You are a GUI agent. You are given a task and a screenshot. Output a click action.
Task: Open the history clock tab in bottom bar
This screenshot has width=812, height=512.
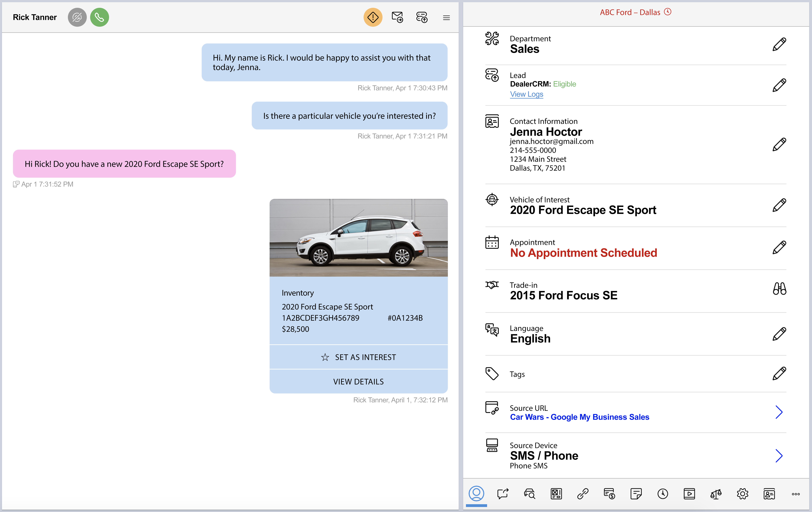(x=663, y=494)
